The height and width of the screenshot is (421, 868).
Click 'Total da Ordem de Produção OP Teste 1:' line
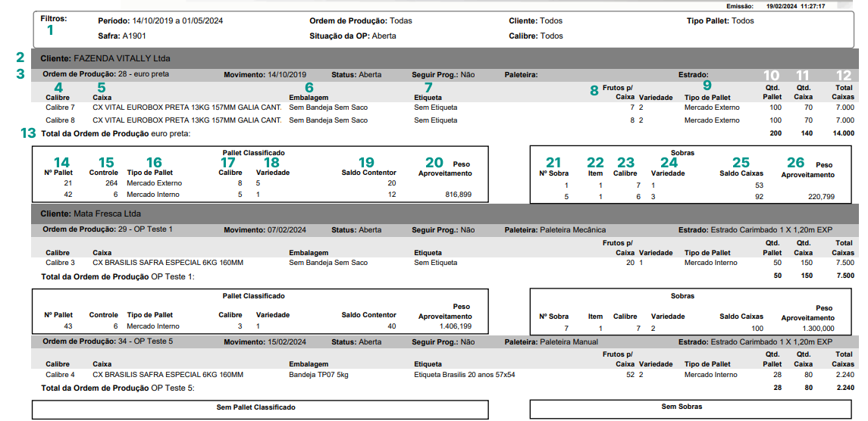pos(118,276)
